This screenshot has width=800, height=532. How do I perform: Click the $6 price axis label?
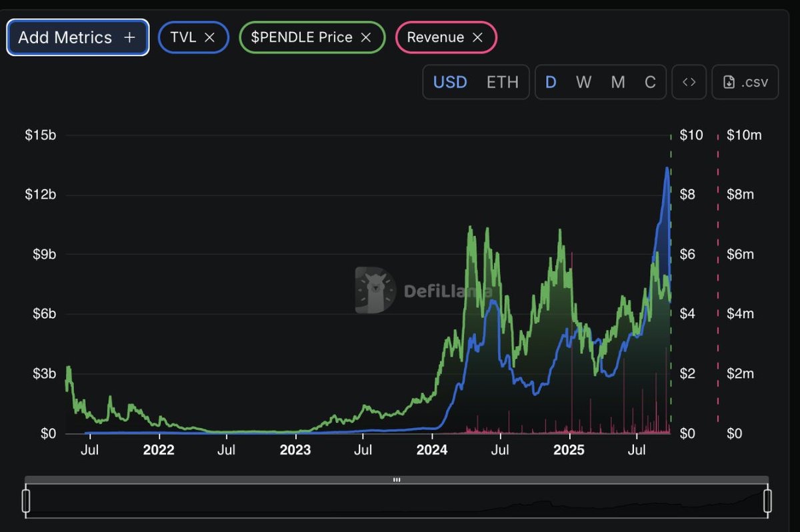[687, 254]
